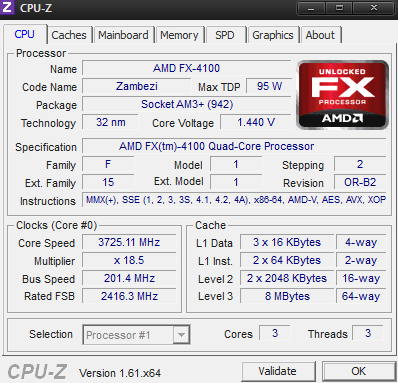The height and width of the screenshot is (383, 398).
Task: Click the Revision value OR-B2
Action: pos(360,182)
